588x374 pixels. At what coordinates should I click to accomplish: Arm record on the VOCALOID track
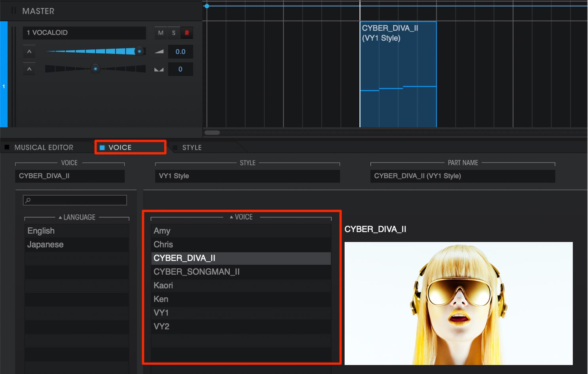click(187, 33)
